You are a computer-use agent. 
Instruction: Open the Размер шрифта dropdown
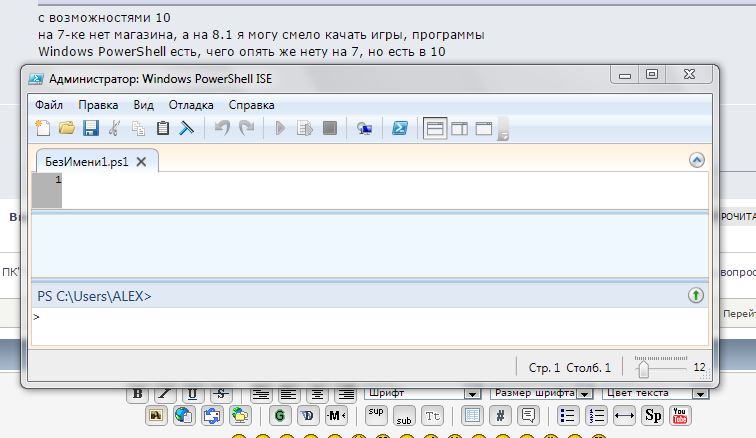point(542,393)
